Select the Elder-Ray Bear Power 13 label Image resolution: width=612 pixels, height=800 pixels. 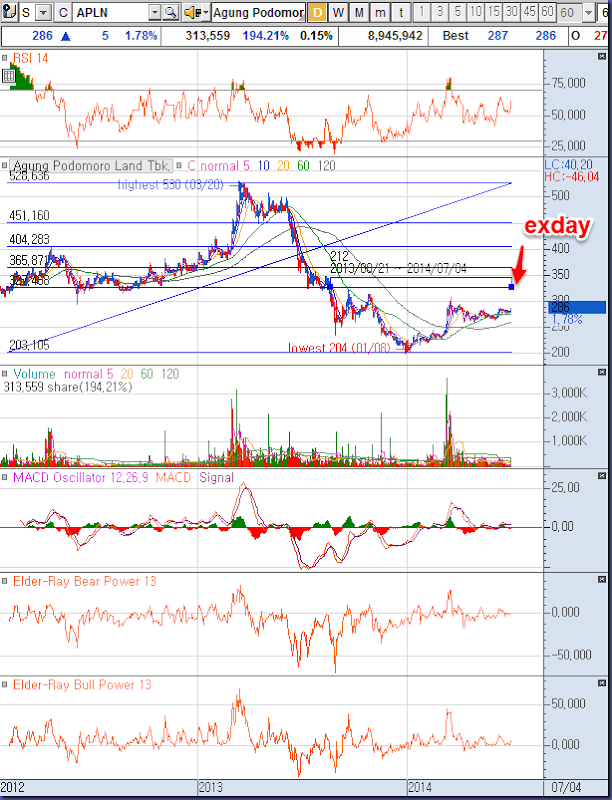pyautogui.click(x=84, y=581)
